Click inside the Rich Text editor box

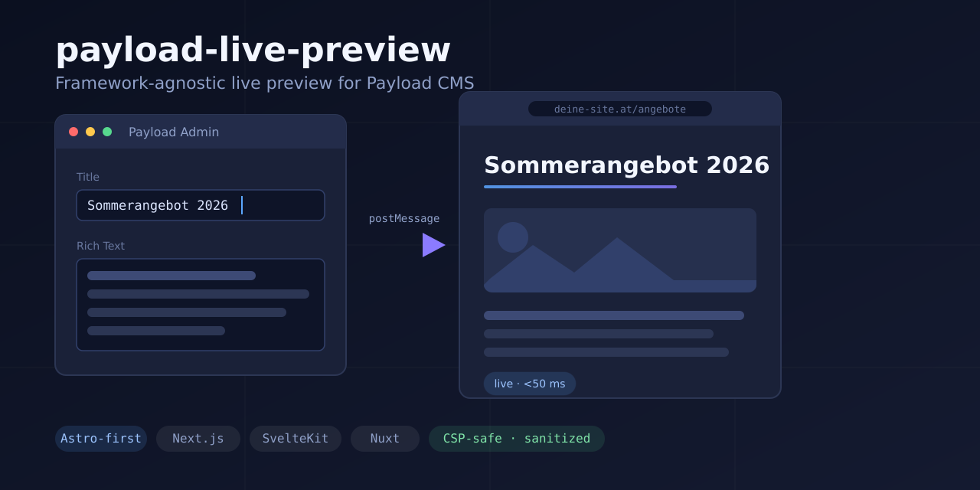coord(201,305)
